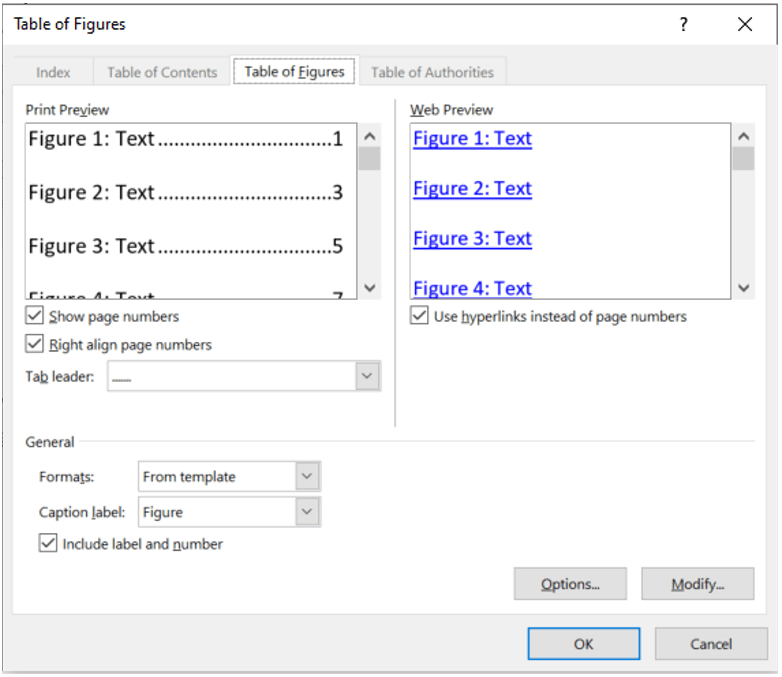Expand the Formats dropdown list
Screen dimensions: 782x677
[x=307, y=477]
